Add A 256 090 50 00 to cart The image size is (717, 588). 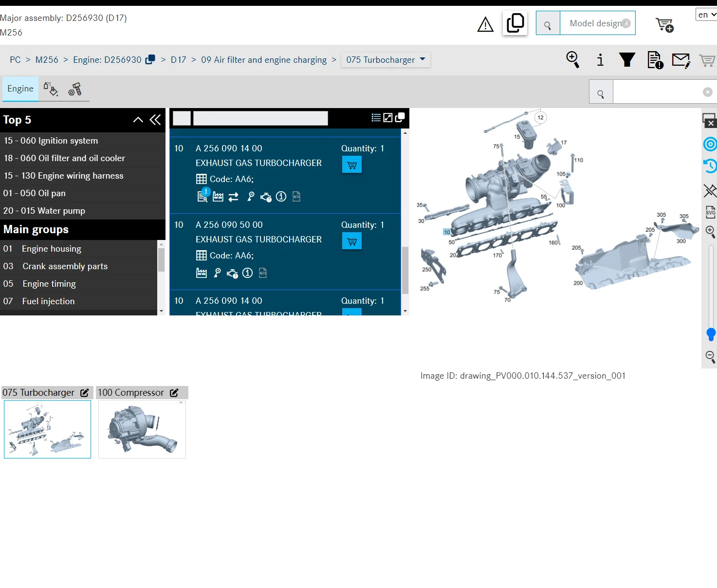click(352, 241)
